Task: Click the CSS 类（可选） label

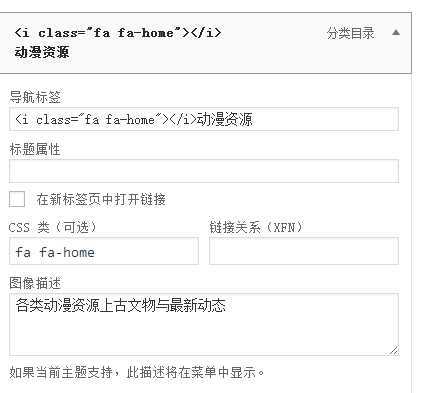Action: pyautogui.click(x=53, y=227)
